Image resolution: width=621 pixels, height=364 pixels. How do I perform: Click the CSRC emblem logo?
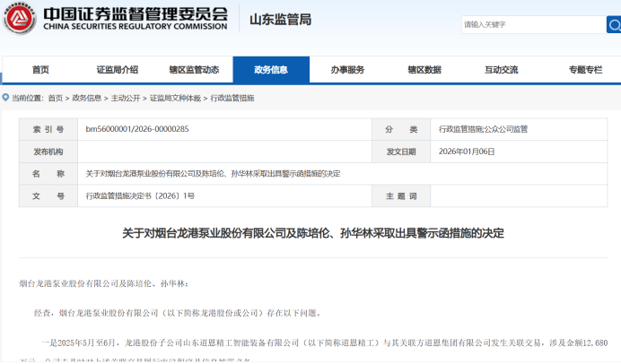(x=20, y=21)
